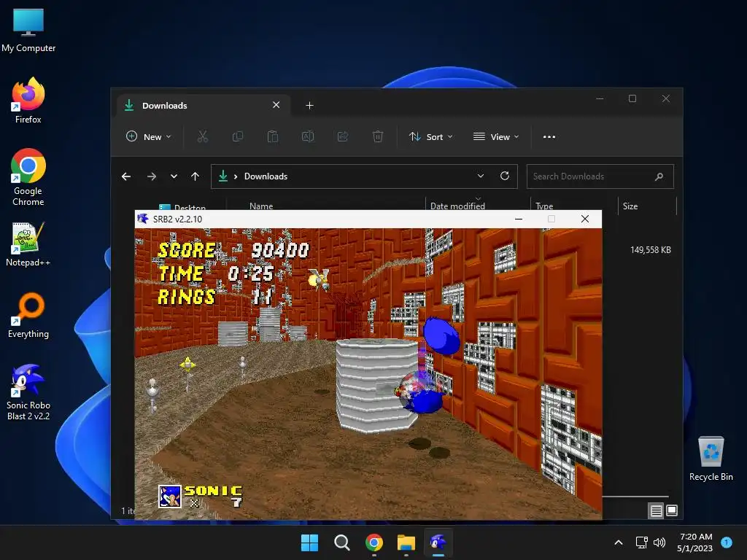This screenshot has height=560, width=747.
Task: Click Chrome icon on the taskbar
Action: point(374,542)
